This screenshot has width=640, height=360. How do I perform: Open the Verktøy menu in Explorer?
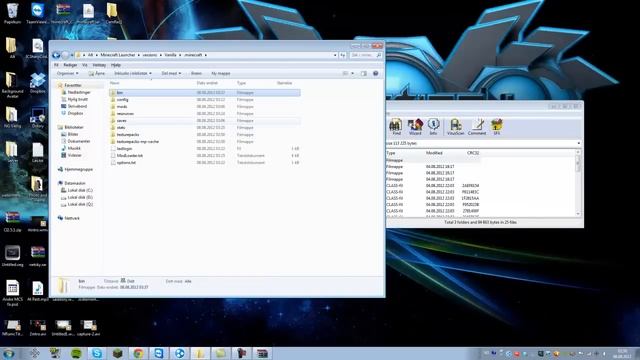click(99, 65)
